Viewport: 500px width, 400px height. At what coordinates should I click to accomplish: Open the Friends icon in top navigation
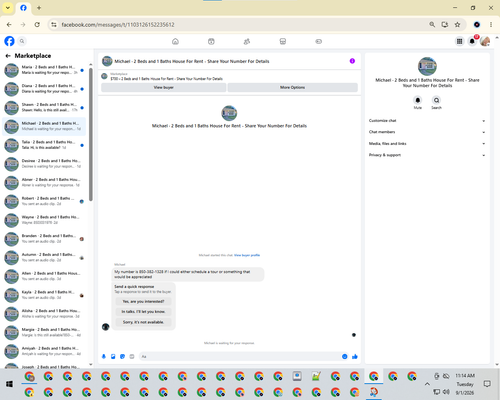[247, 41]
